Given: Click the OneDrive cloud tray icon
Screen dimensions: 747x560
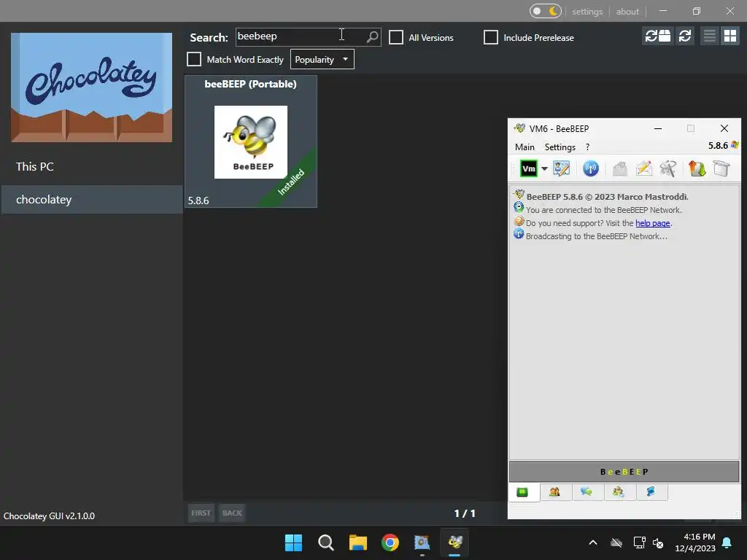Looking at the screenshot, I should 616,542.
